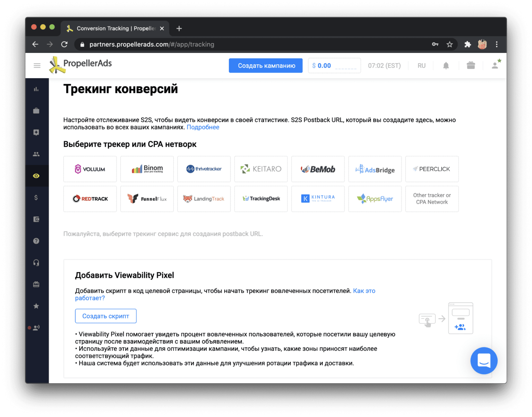
Task: Open browser extensions puzzle icon
Action: [468, 44]
